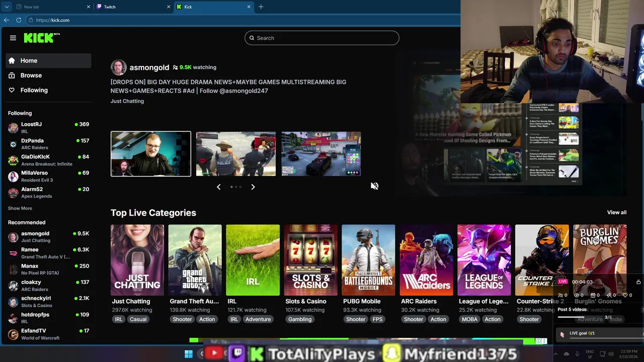Image resolution: width=644 pixels, height=362 pixels.
Task: Focus the Search field
Action: pos(322,38)
